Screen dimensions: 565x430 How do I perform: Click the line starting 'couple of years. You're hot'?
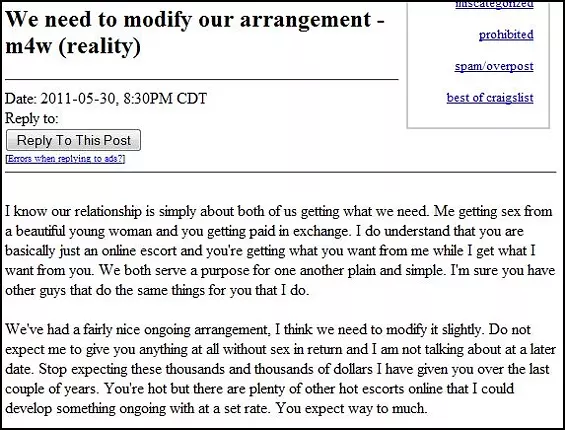[259, 389]
